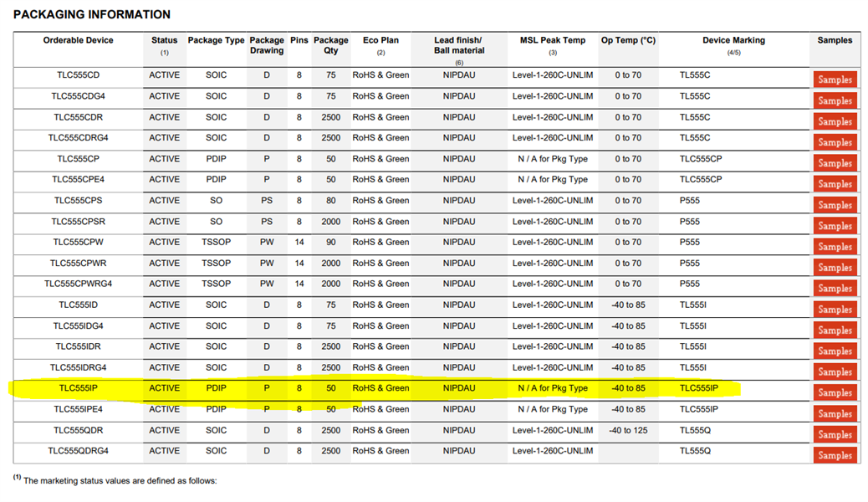Select the TLC555IDG4 device name
This screenshot has width=868, height=502.
(78, 325)
